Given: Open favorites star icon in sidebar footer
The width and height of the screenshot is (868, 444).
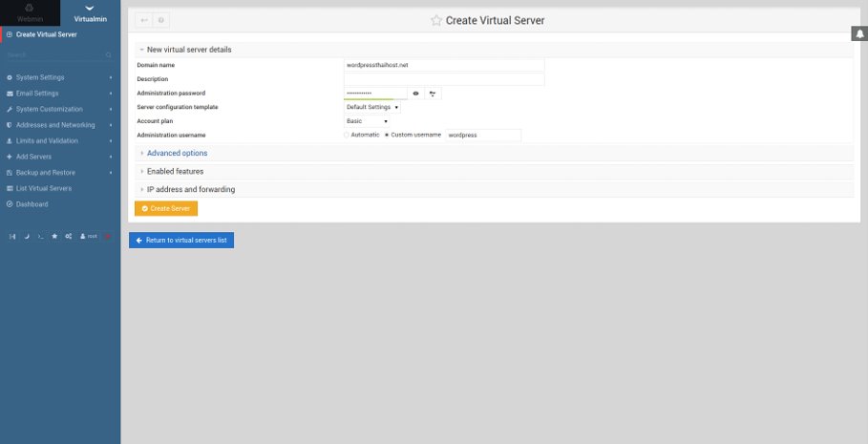Looking at the screenshot, I should click(x=54, y=236).
